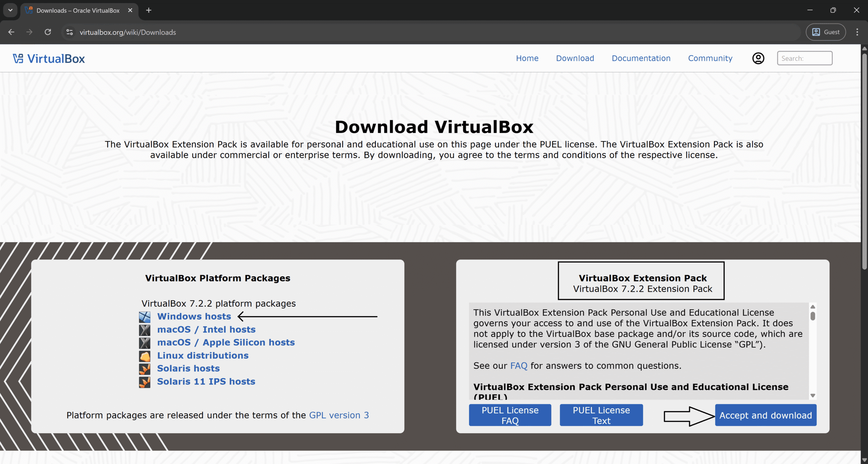
Task: Open the Documentation nav menu item
Action: (x=641, y=58)
